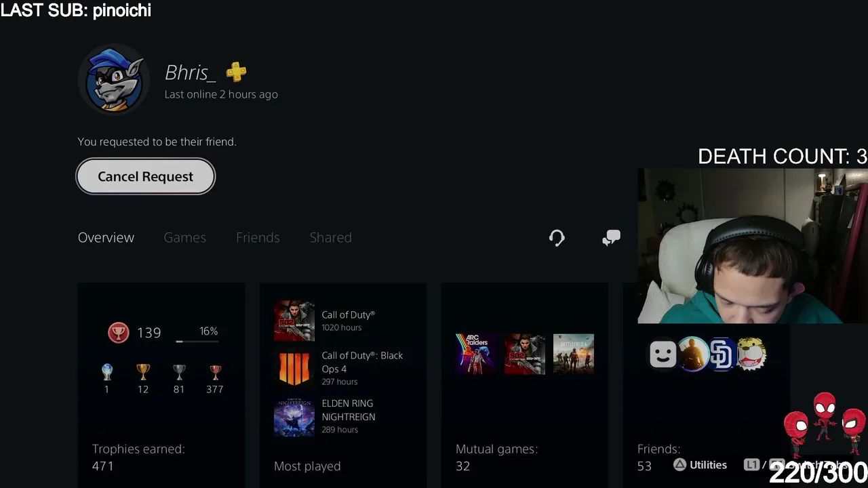Cancel the pending friend request
The image size is (868, 488).
(146, 176)
